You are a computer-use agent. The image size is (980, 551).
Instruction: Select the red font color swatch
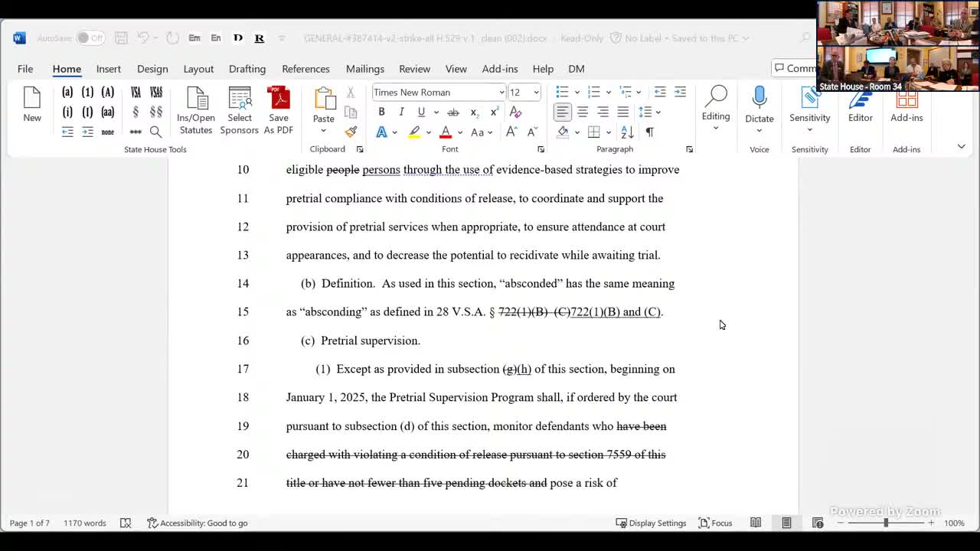[445, 132]
